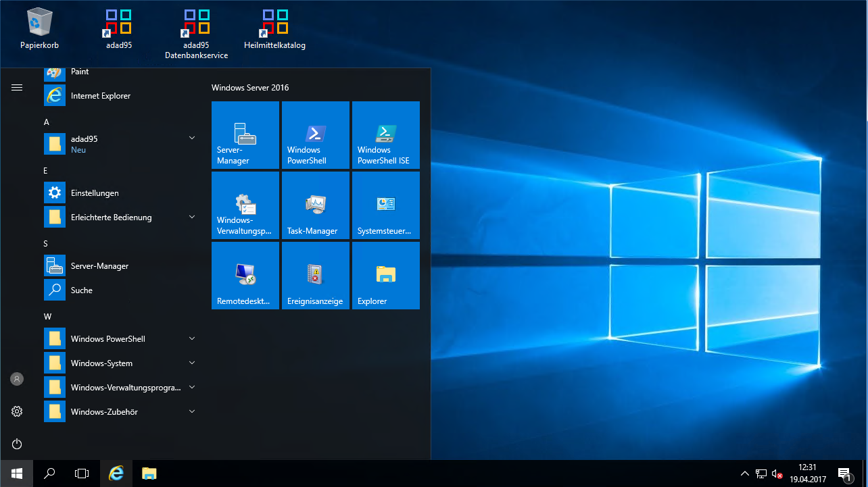Select the adad95 desktop shortcut
868x487 pixels.
coord(119,28)
